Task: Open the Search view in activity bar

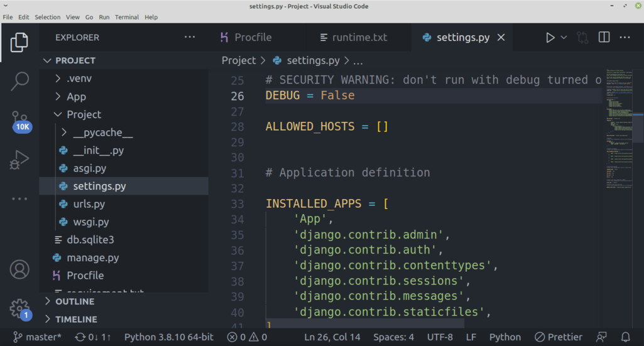Action: (x=19, y=81)
